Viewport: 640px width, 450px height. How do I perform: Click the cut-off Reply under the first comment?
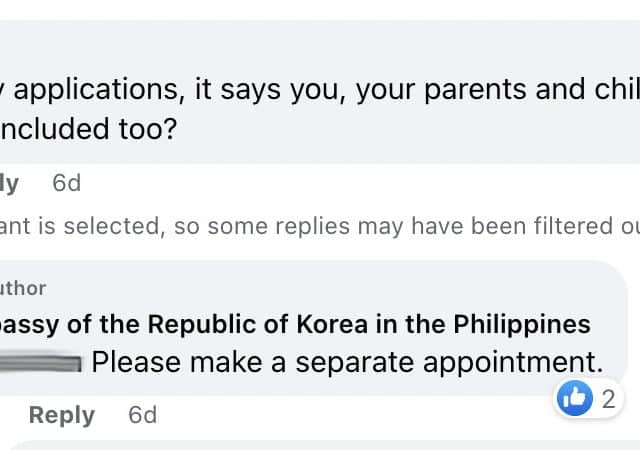tap(9, 184)
